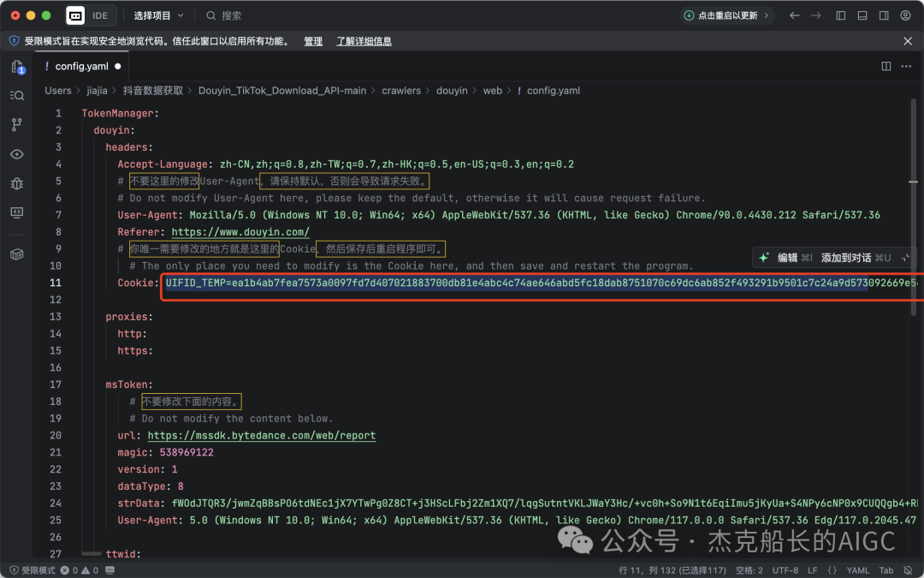Image resolution: width=924 pixels, height=578 pixels.
Task: Click the 编辑 button in popup
Action: 795,258
